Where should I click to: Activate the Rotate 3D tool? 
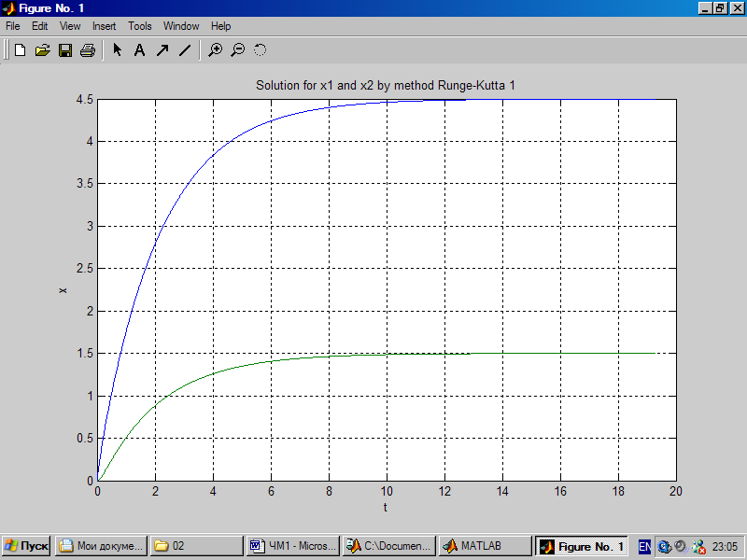coord(261,50)
